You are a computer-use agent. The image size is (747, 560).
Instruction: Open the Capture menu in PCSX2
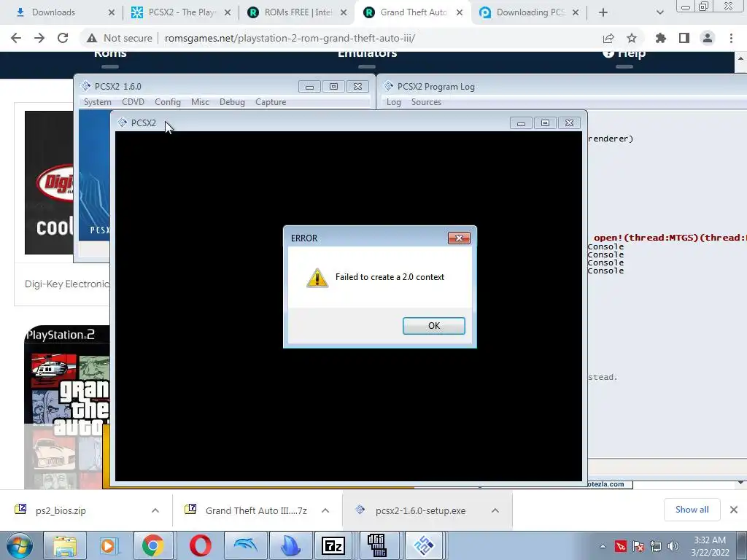pyautogui.click(x=271, y=102)
